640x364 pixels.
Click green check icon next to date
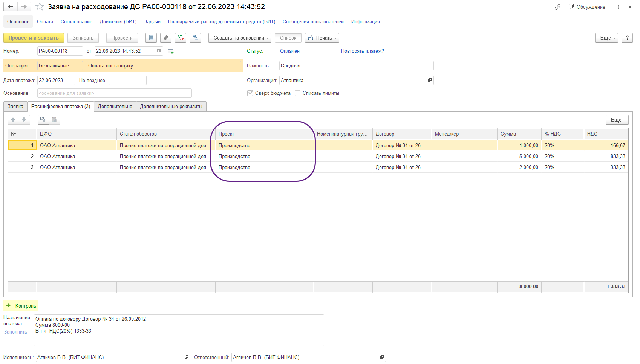coord(171,51)
